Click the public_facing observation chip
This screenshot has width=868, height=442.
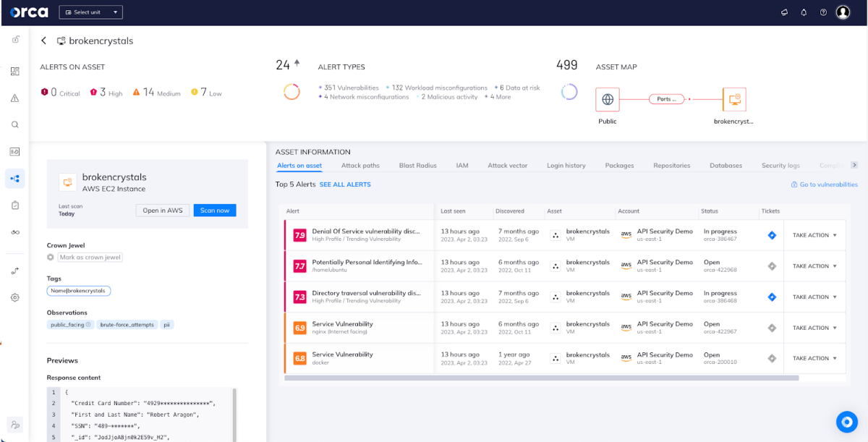click(x=71, y=325)
